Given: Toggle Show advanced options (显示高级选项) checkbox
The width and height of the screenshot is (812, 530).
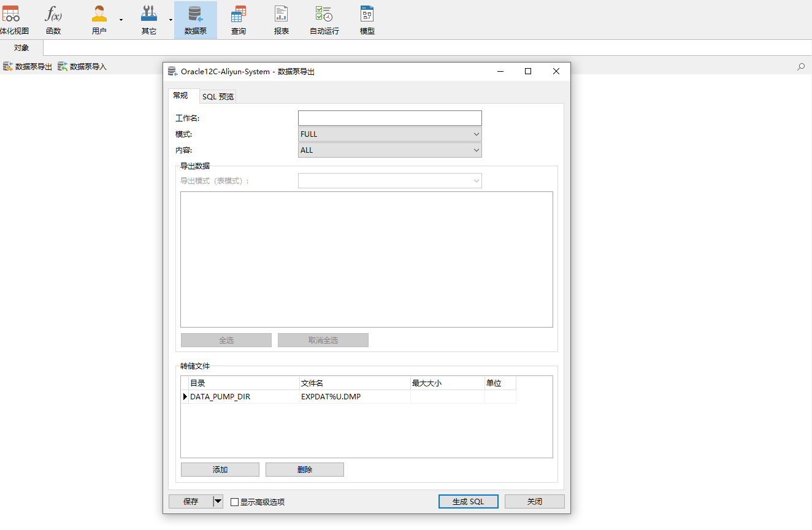Looking at the screenshot, I should pos(234,502).
